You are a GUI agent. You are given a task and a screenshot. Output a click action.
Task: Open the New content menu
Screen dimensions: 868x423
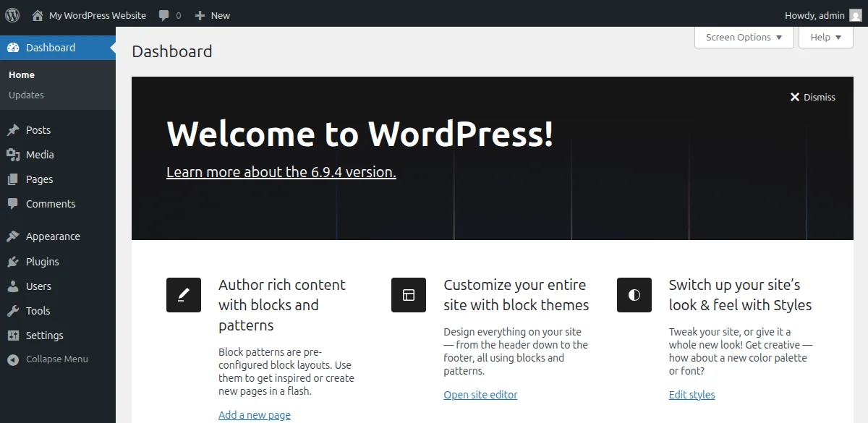pos(213,15)
